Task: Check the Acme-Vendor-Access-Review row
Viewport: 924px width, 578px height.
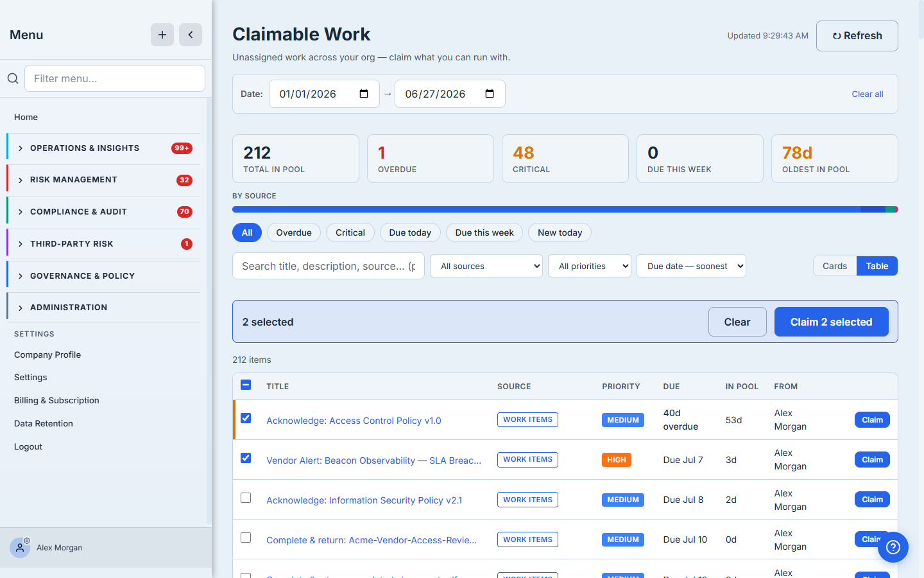Action: 246,538
